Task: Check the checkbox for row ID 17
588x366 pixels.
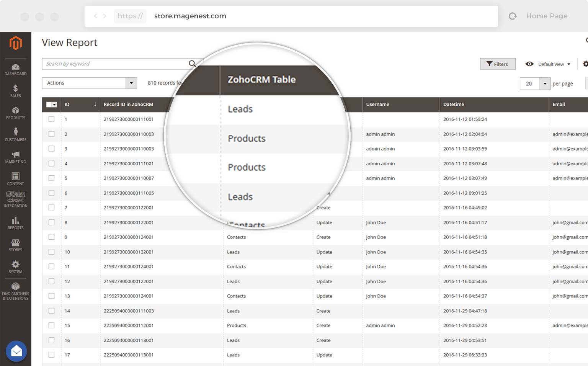Action: click(52, 355)
